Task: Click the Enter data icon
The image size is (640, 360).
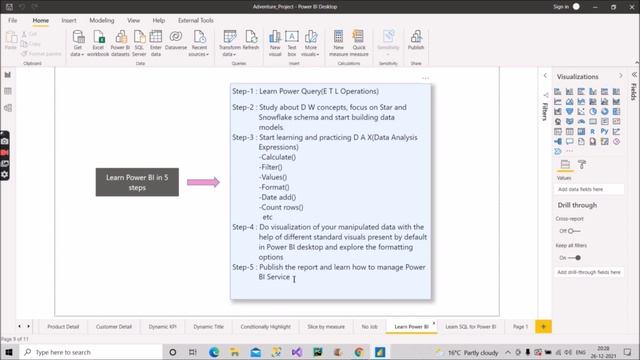Action: point(156,37)
